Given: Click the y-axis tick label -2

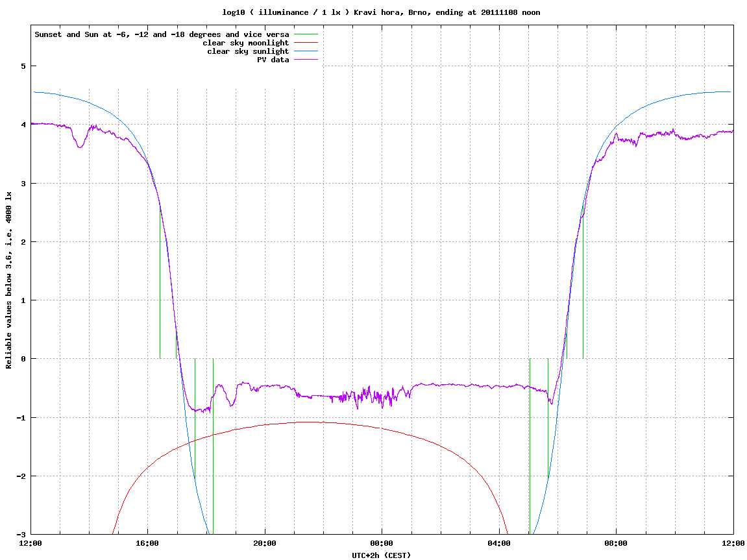Looking at the screenshot, I should click(21, 476).
